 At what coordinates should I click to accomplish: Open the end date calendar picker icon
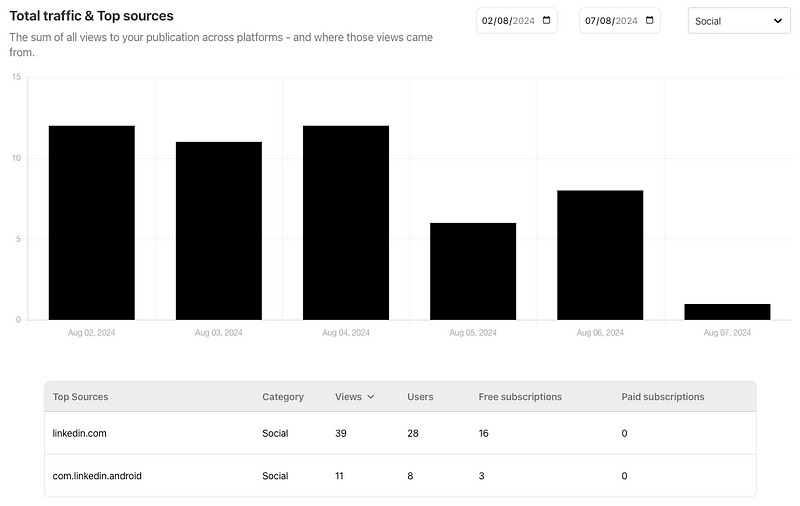(x=649, y=20)
